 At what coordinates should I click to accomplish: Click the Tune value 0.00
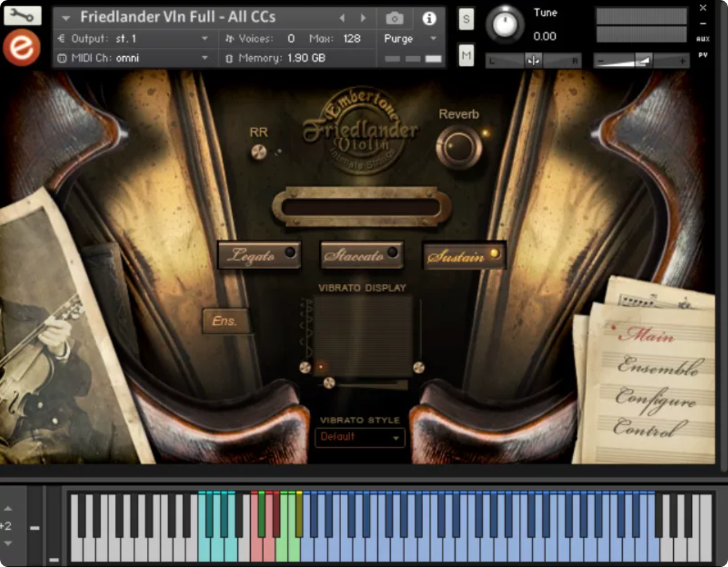[545, 36]
